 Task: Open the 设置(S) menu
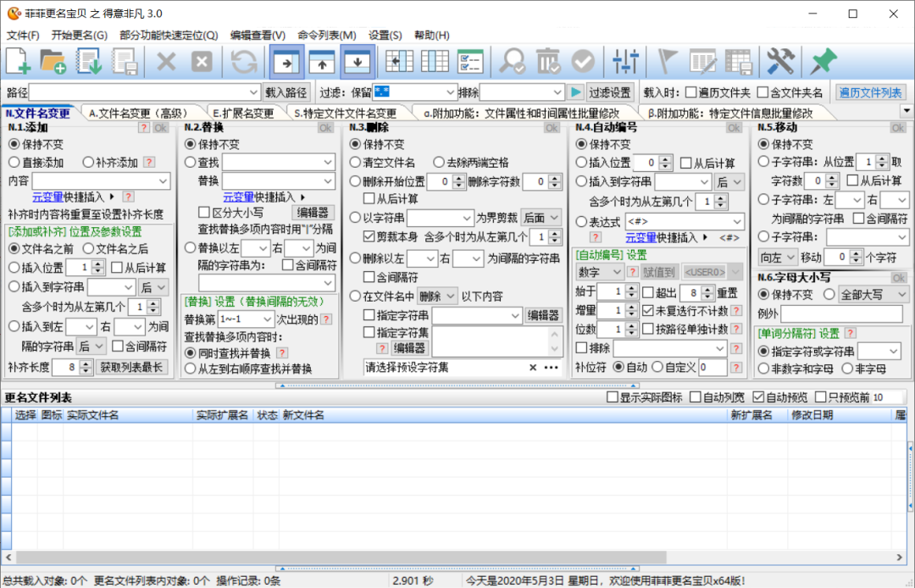pos(385,35)
